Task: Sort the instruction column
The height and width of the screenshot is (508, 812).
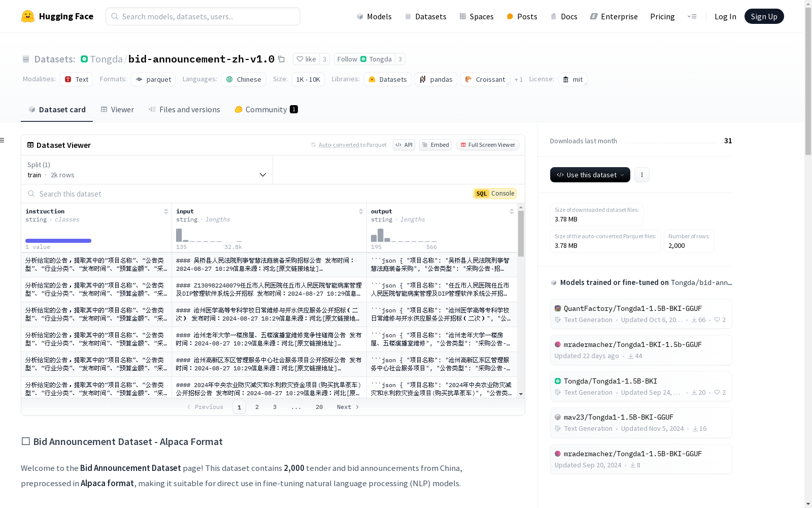Action: click(x=166, y=211)
